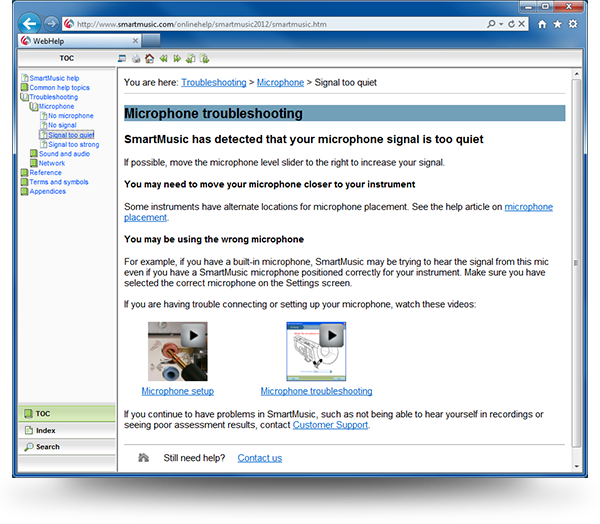
Task: Click the content scrollbar down arrow
Action: pyautogui.click(x=576, y=466)
